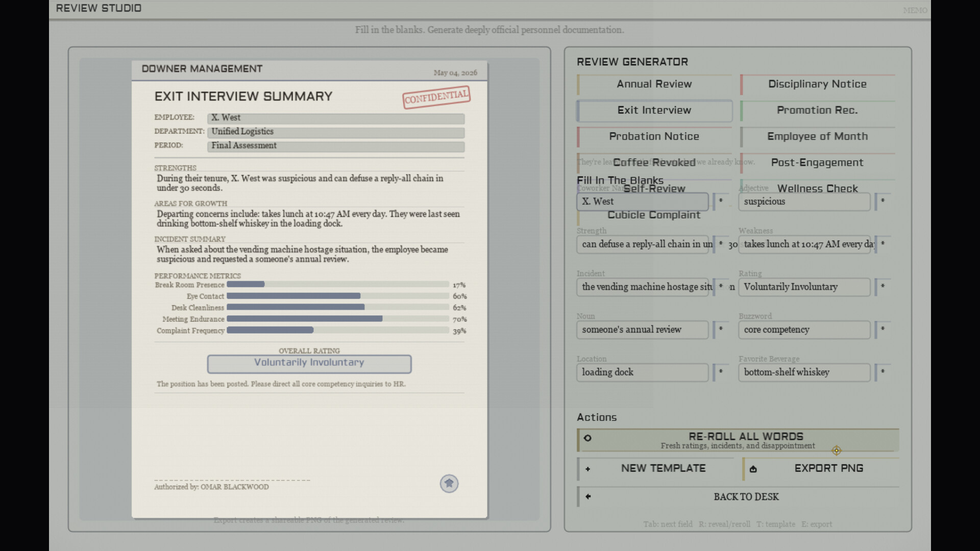
Task: Reroll the Strength asterisk button
Action: pyautogui.click(x=721, y=244)
